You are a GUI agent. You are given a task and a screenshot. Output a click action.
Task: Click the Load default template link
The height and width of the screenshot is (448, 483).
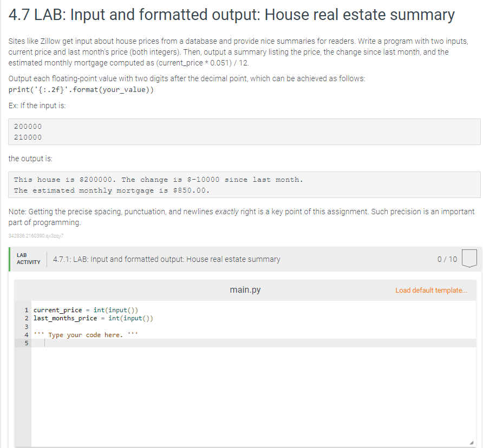tap(431, 290)
